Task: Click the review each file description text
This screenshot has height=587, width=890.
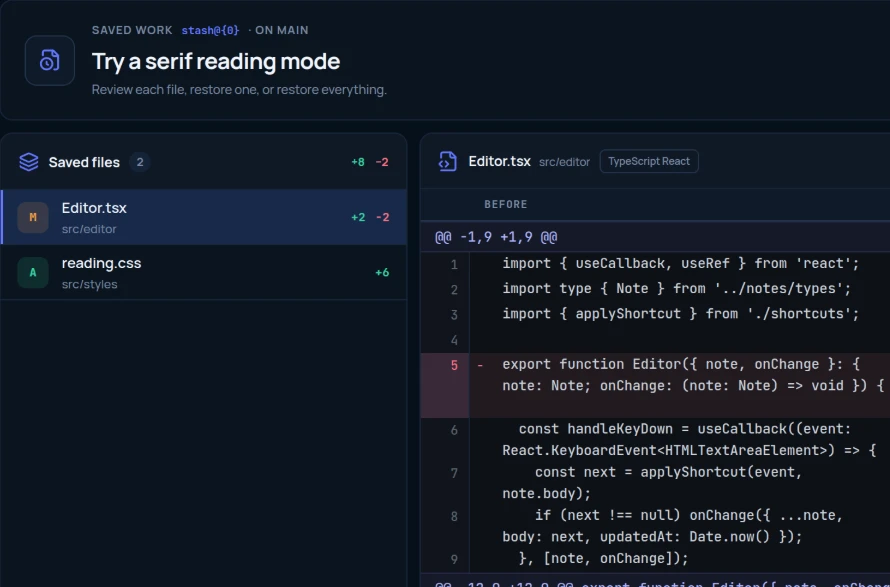Action: pyautogui.click(x=239, y=90)
